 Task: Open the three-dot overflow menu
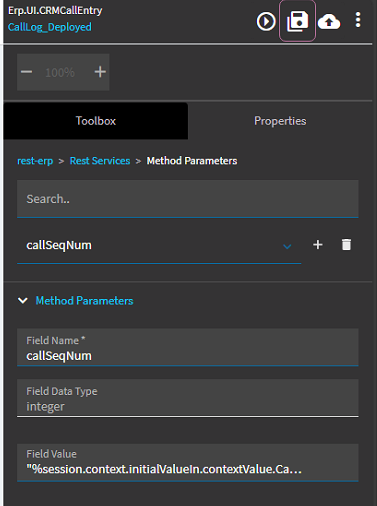click(x=358, y=20)
